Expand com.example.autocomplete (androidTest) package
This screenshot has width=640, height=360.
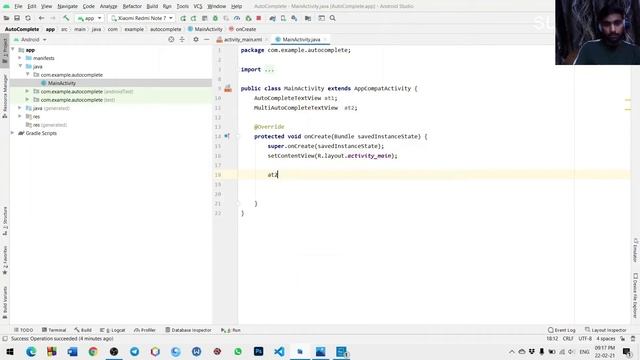(27, 91)
